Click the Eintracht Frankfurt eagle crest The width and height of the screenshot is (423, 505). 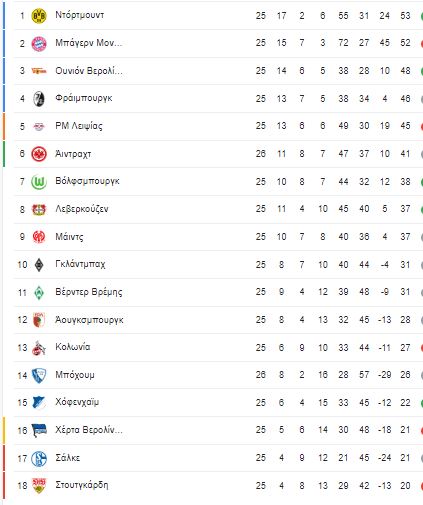[x=39, y=154]
